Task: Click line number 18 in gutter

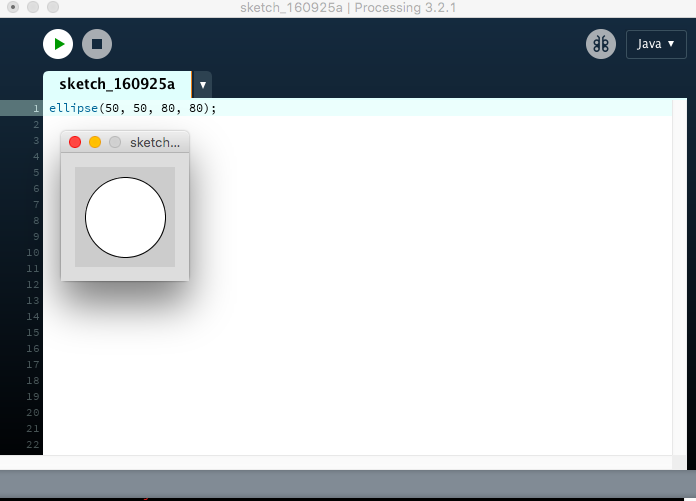Action: (x=33, y=380)
